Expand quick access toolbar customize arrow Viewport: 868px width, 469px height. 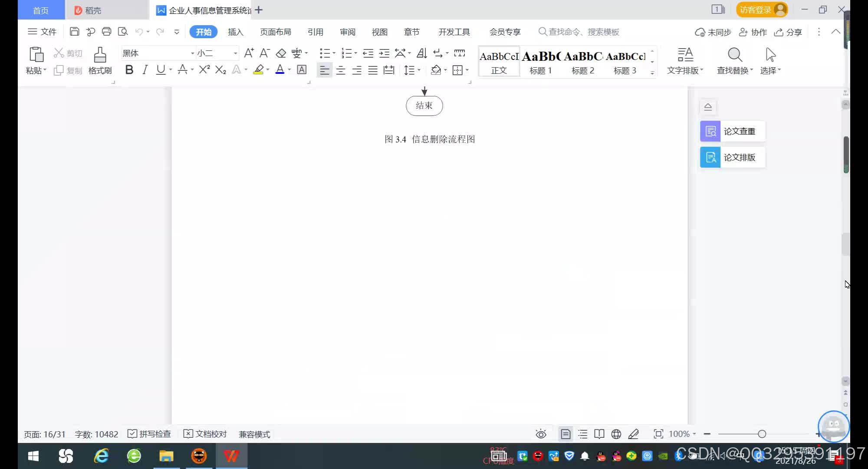tap(177, 32)
